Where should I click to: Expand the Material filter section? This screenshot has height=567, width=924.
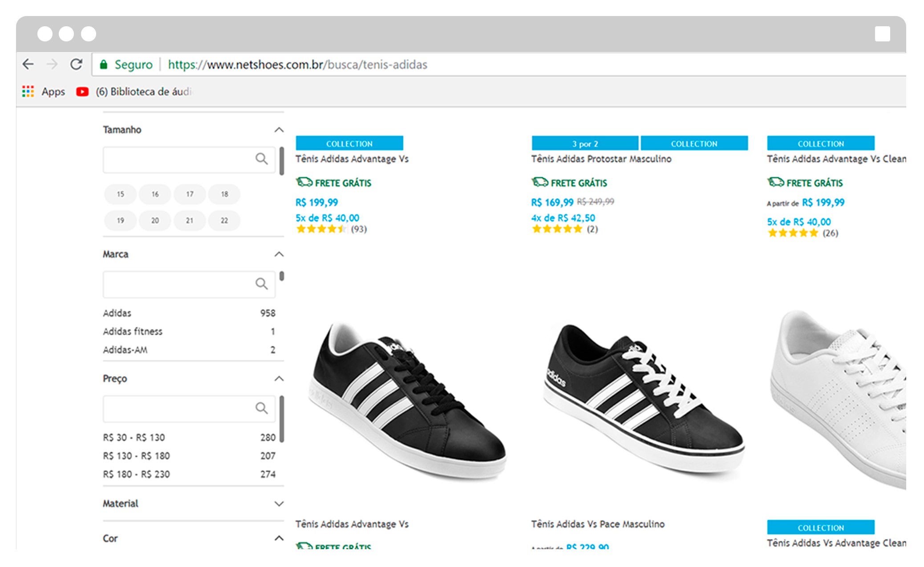pyautogui.click(x=279, y=504)
